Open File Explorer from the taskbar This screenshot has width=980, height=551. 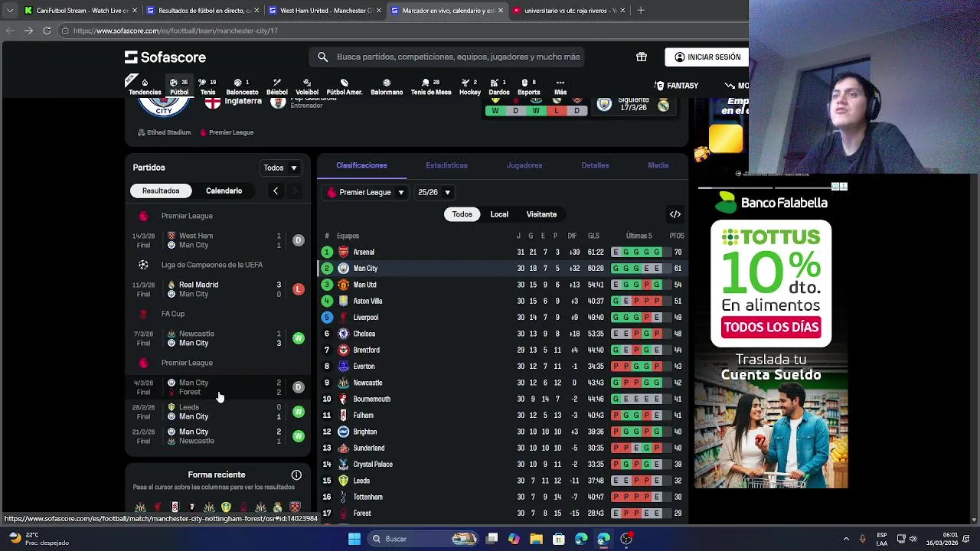[x=536, y=539]
